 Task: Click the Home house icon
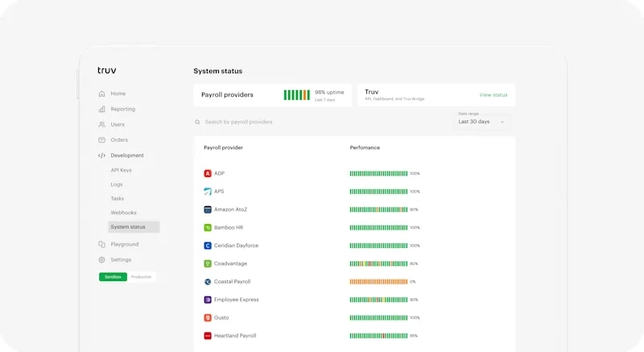[x=102, y=93]
